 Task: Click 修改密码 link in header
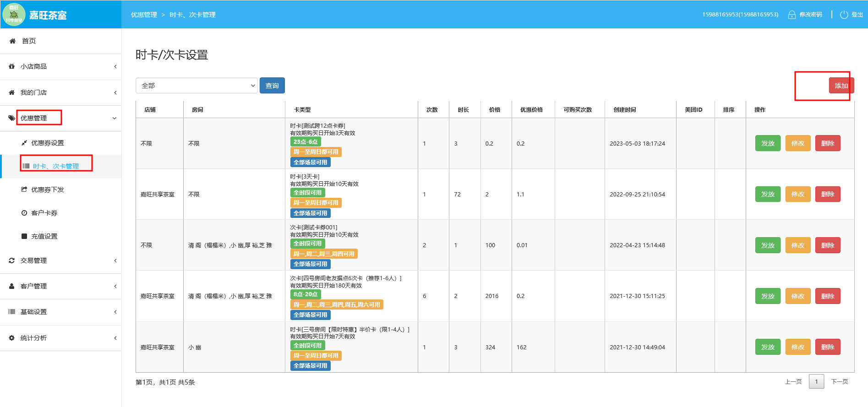(x=811, y=15)
